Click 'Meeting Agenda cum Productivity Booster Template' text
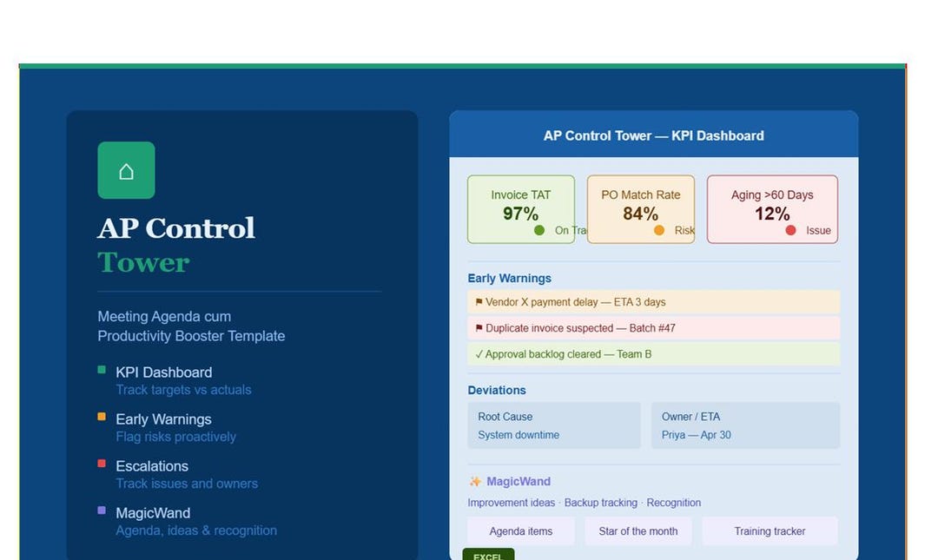Screen dimensions: 938x560 click(x=191, y=326)
